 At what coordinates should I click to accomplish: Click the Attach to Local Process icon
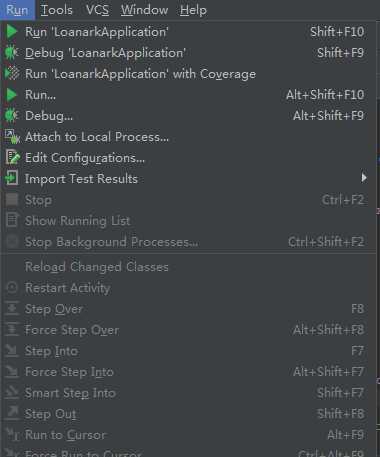[x=12, y=137]
